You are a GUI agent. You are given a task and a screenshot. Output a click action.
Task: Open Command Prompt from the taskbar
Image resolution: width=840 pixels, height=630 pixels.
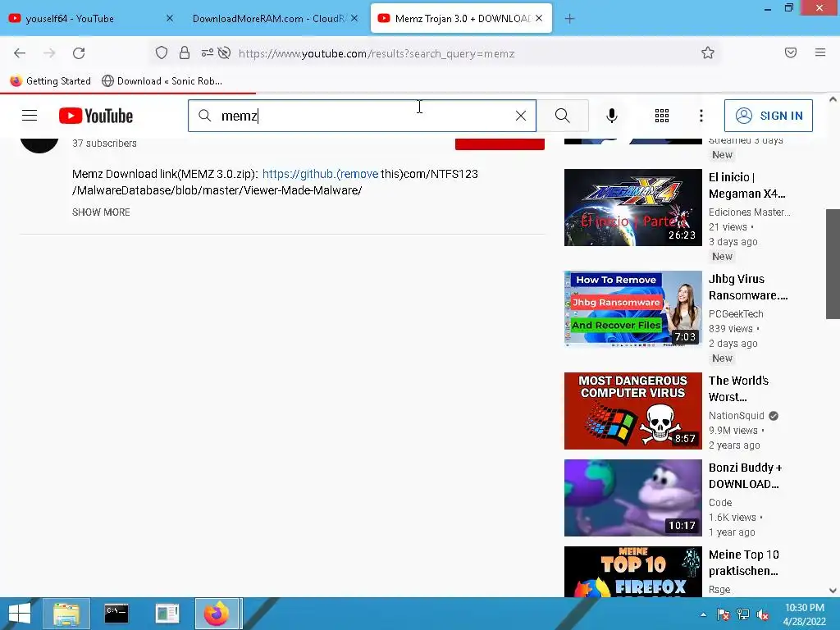(x=116, y=614)
